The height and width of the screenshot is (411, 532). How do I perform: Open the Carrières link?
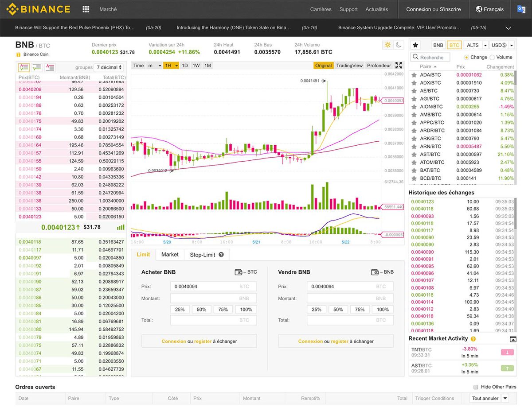[x=321, y=9]
